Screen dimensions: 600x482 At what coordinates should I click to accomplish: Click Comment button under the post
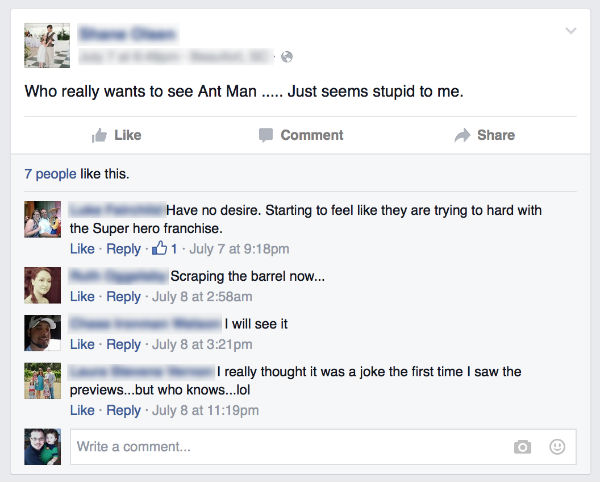300,135
